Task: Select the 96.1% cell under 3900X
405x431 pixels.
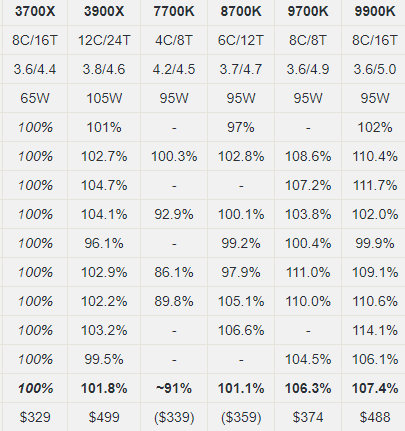Action: pos(104,243)
